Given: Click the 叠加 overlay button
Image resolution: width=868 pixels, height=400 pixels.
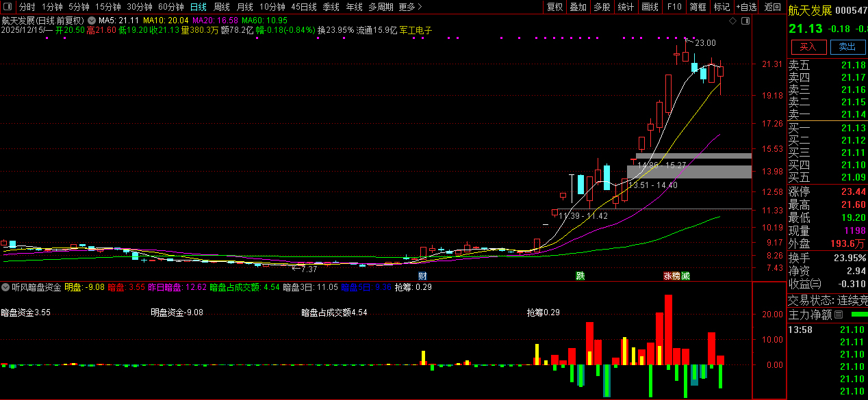Looking at the screenshot, I should 578,7.
